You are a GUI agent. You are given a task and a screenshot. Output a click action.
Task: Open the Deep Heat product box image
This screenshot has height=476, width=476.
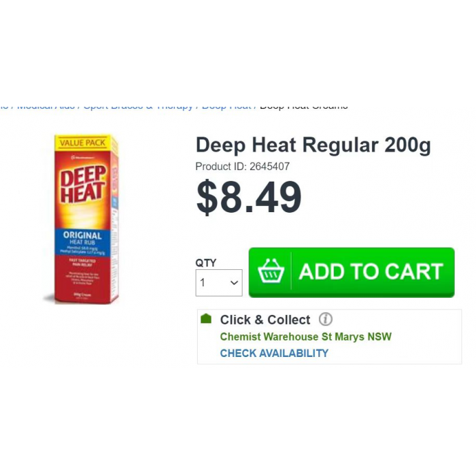pyautogui.click(x=82, y=219)
